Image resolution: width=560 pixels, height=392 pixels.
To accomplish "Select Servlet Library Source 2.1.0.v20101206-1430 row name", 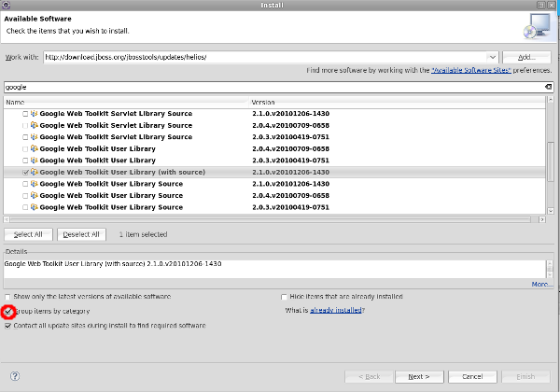I will [x=116, y=114].
